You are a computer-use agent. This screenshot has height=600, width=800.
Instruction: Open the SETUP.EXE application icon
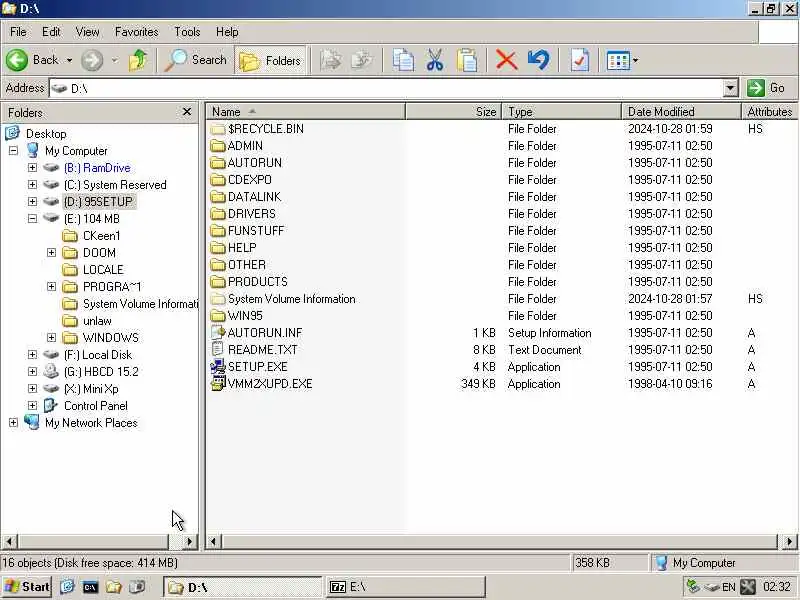218,367
